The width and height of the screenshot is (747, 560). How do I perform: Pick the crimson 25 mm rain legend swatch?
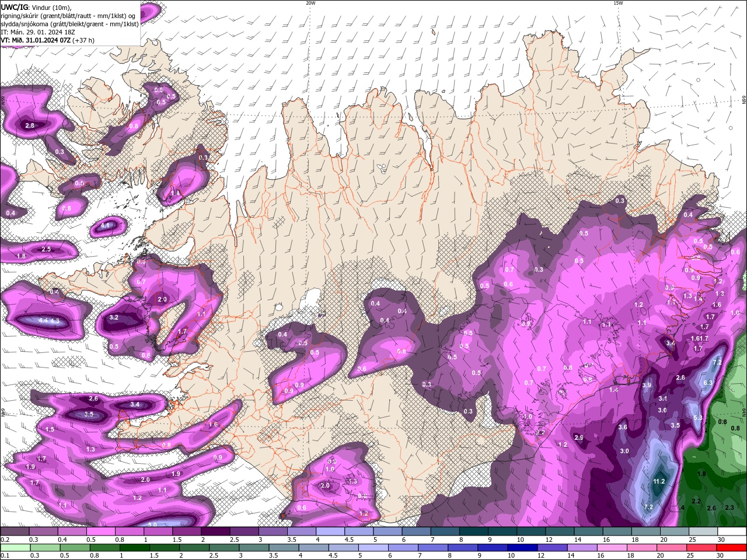(701, 547)
